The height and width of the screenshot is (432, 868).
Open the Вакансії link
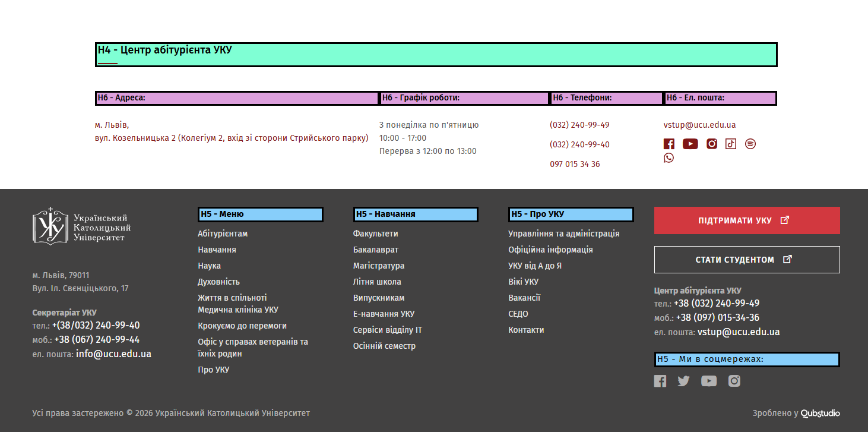524,298
